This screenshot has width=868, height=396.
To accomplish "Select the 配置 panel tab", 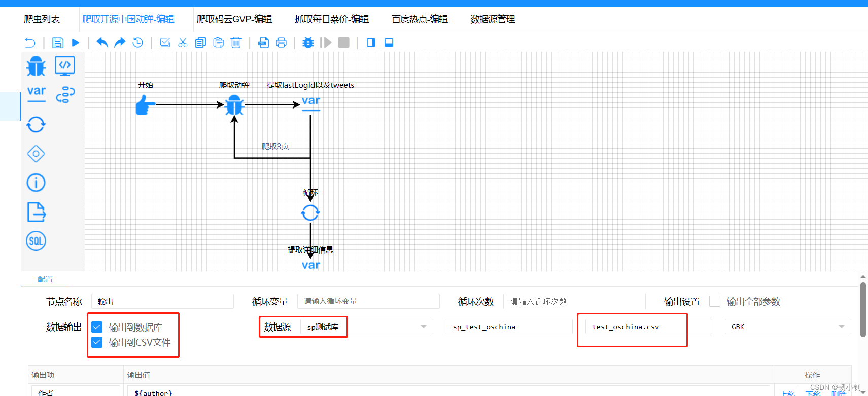I will point(45,279).
